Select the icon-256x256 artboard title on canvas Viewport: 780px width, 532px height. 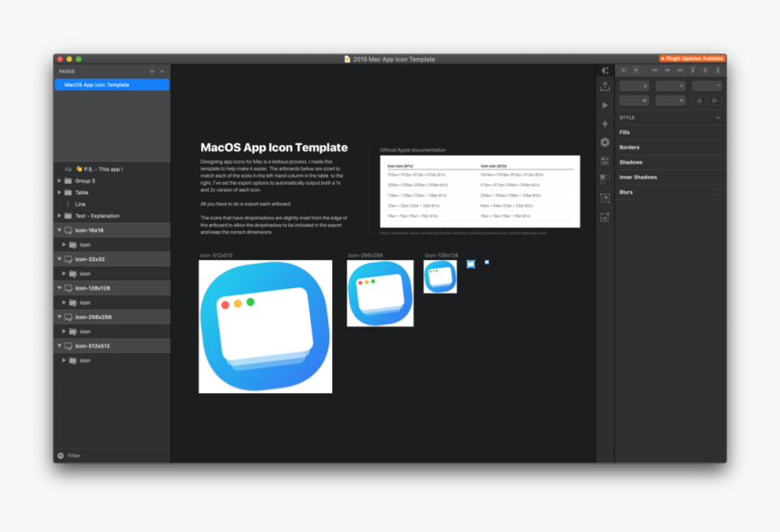point(366,255)
